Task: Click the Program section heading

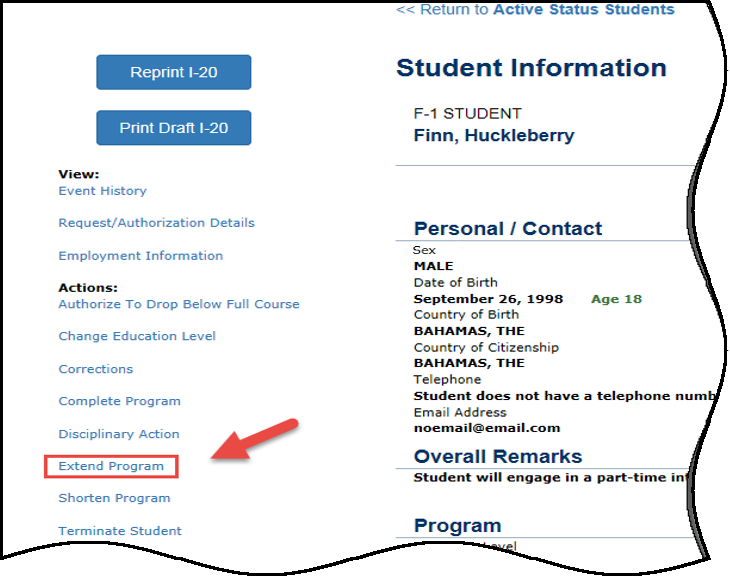Action: (x=457, y=525)
